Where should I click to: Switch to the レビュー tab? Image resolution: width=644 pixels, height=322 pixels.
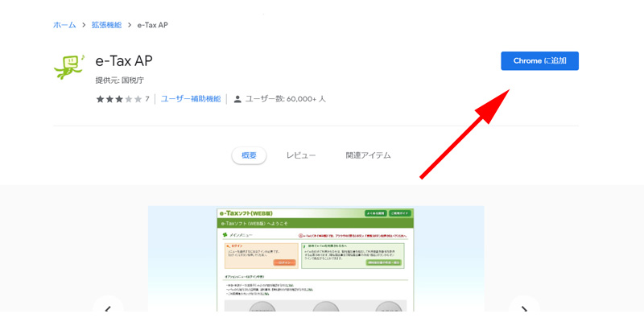coord(301,155)
